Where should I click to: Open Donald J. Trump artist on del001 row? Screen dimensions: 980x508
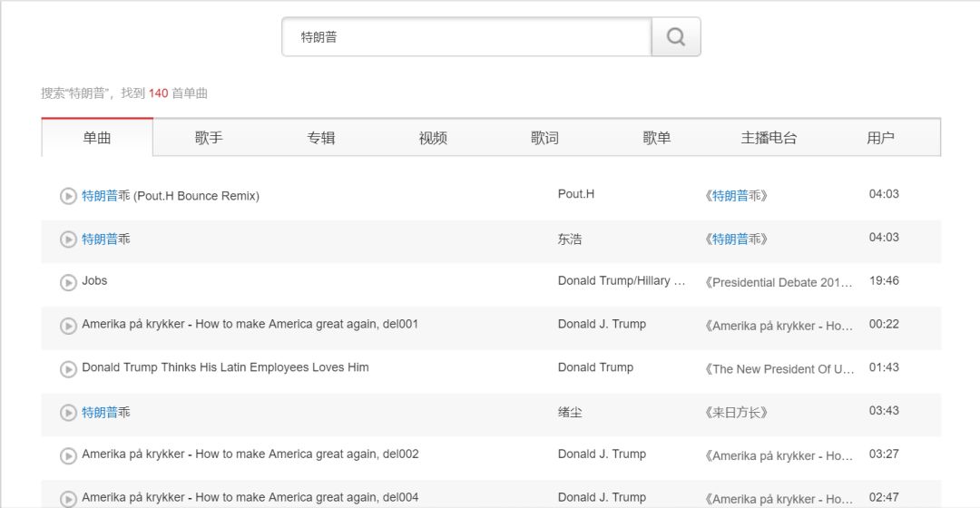[x=602, y=324]
